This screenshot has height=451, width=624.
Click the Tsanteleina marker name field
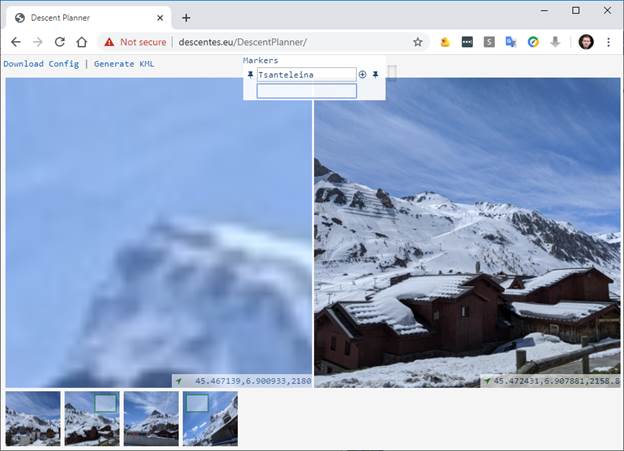(306, 74)
